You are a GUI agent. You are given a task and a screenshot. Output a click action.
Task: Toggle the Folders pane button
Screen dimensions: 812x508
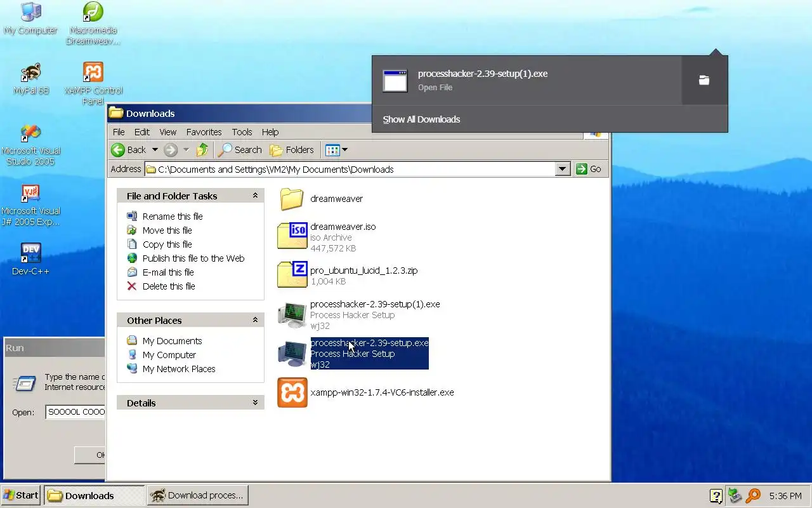[292, 150]
